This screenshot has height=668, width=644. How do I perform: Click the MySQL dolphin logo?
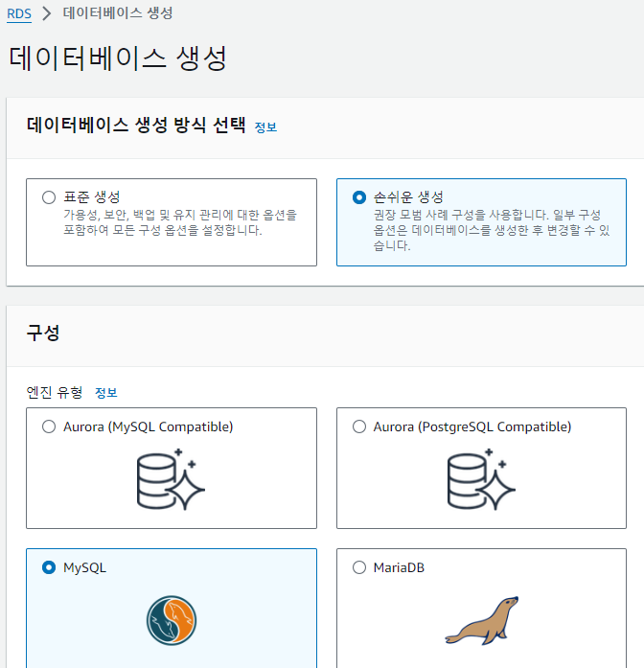point(172,620)
